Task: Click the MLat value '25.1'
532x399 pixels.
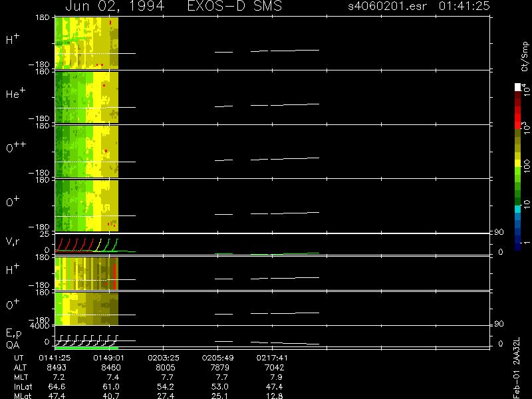Action: point(219,396)
